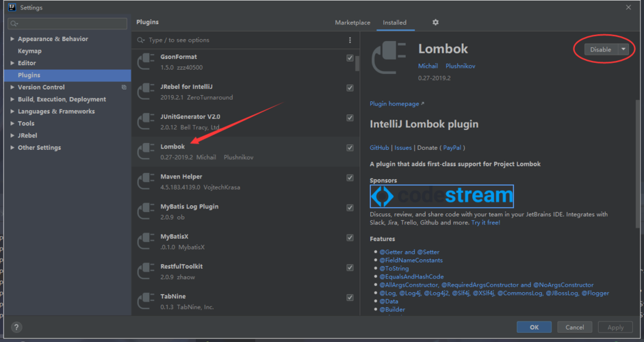
Task: Click the JUnitGenerator V2.0 plugin icon
Action: [146, 122]
